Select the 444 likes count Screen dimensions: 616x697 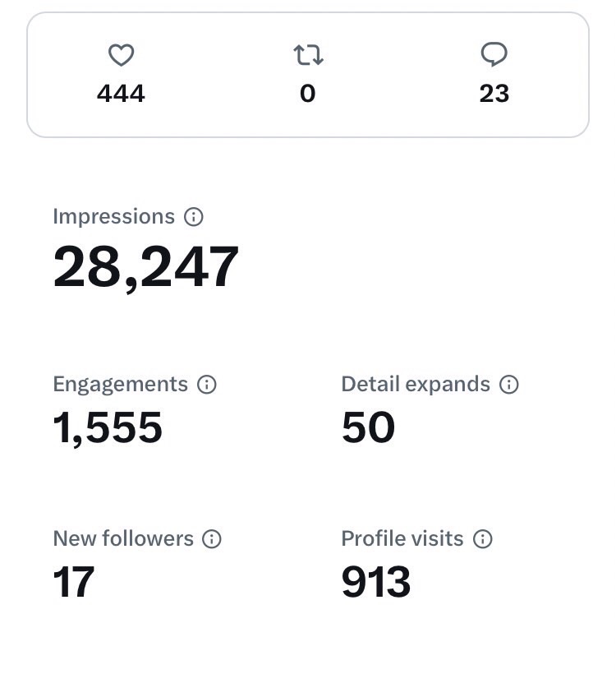[x=121, y=94]
